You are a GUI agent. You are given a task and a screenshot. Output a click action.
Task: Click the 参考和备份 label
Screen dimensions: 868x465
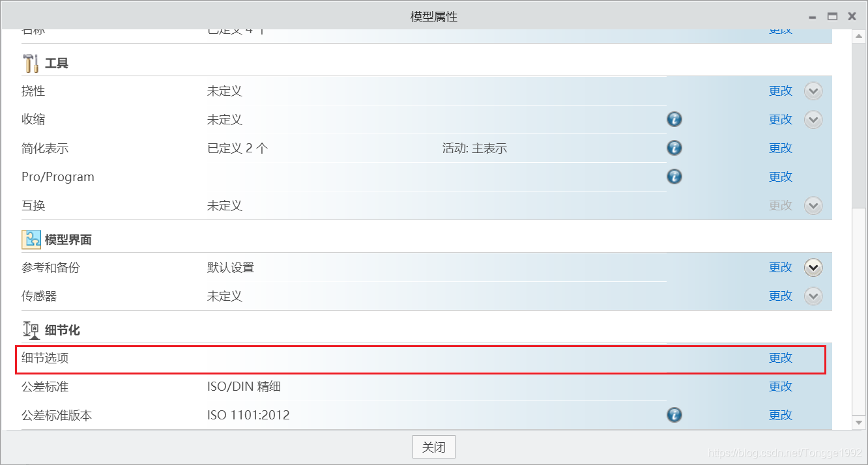[x=51, y=268]
